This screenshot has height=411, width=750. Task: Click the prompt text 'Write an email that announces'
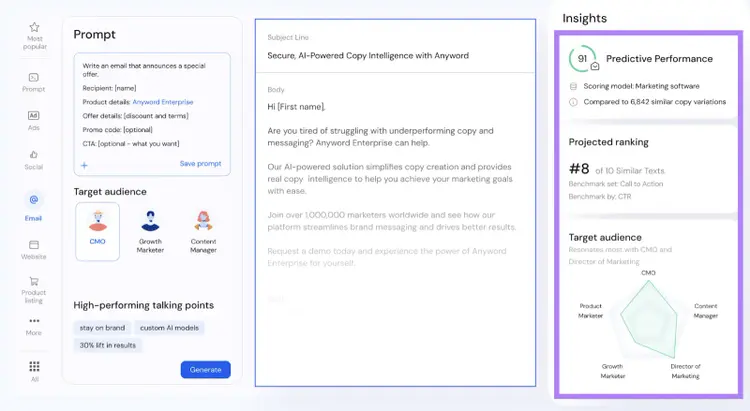pyautogui.click(x=144, y=70)
